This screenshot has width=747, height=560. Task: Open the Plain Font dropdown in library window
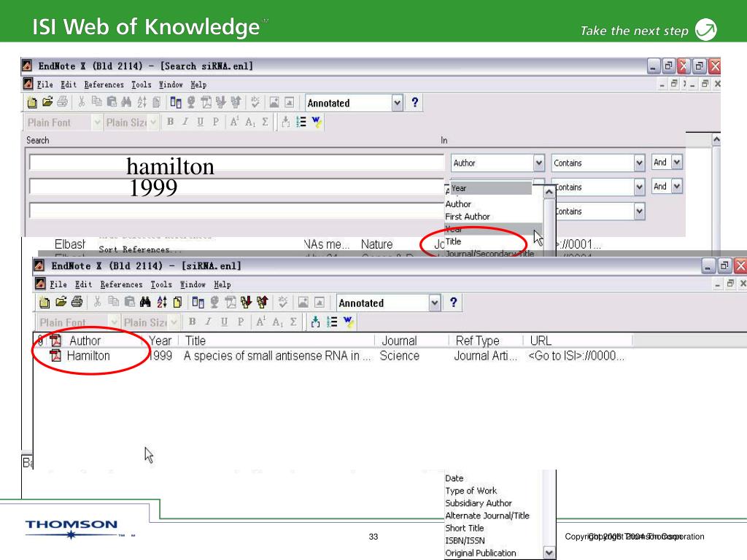(x=113, y=322)
